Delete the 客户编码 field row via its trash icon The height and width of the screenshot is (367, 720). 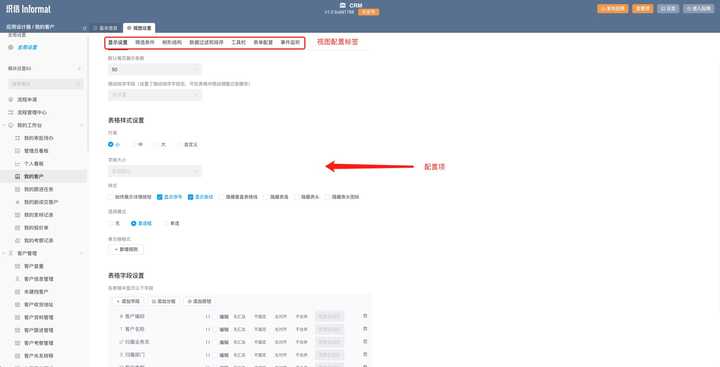tap(365, 316)
